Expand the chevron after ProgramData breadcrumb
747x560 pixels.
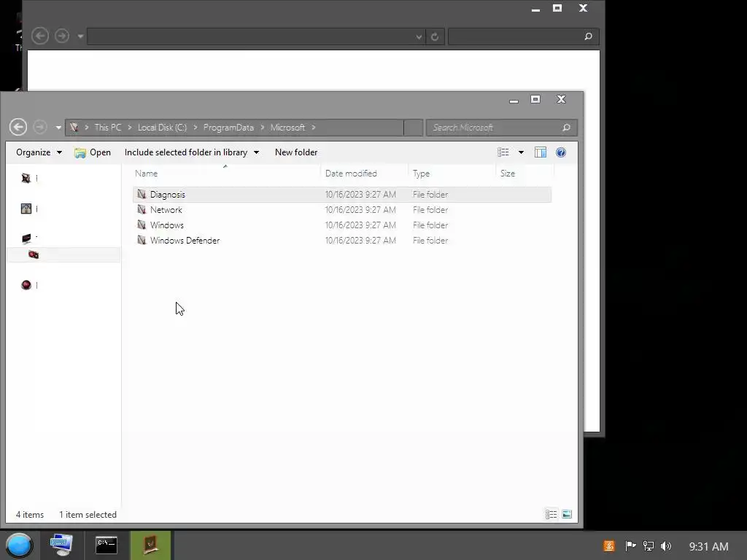click(263, 128)
